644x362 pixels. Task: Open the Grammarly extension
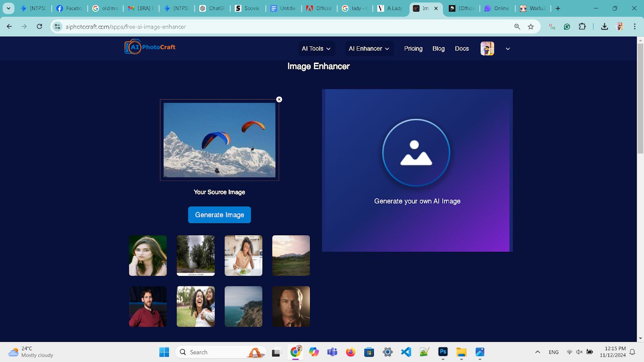pos(567,27)
